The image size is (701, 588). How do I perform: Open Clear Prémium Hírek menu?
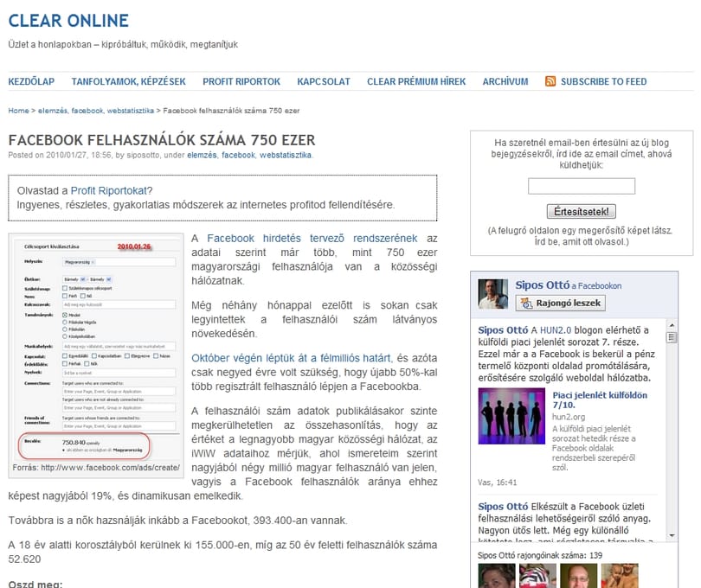(x=416, y=82)
